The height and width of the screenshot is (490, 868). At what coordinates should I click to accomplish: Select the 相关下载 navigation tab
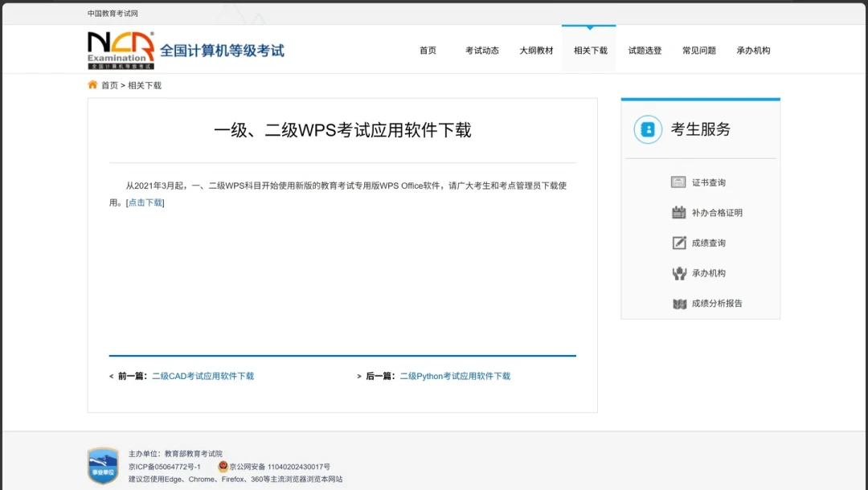pyautogui.click(x=590, y=51)
